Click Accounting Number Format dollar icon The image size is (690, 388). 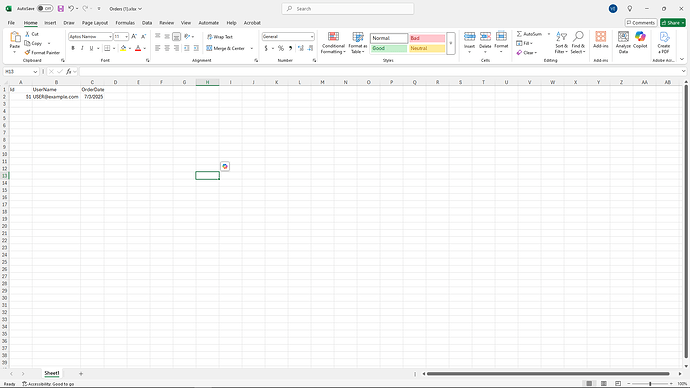click(266, 48)
